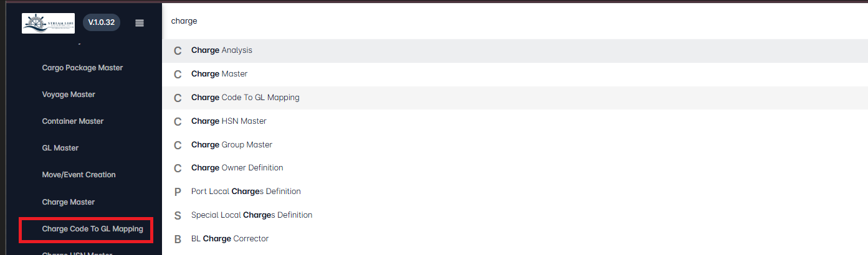Click the Stream Line ship wheel logo

[x=48, y=23]
